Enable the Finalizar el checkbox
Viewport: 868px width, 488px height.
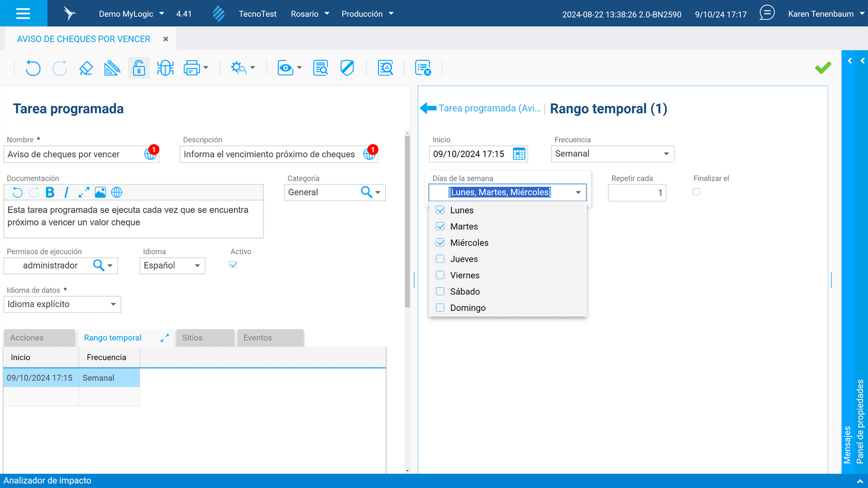click(x=696, y=192)
